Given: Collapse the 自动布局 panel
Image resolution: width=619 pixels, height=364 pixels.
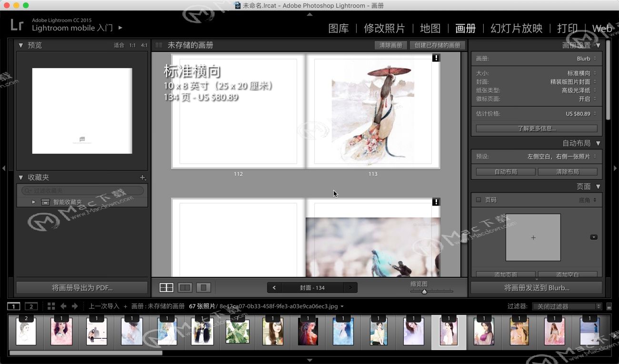Looking at the screenshot, I should click(x=598, y=143).
